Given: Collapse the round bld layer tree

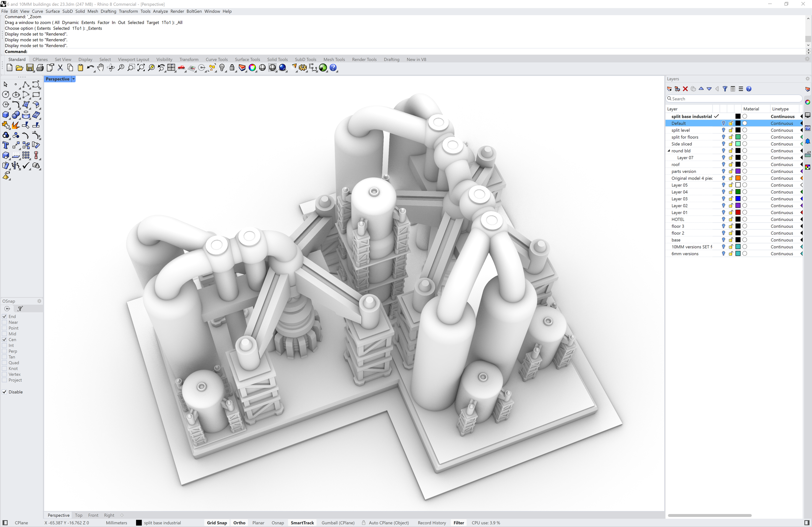Looking at the screenshot, I should (x=668, y=150).
